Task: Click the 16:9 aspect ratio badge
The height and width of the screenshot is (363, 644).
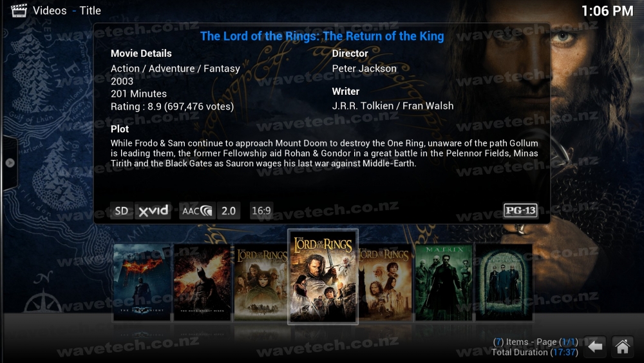Action: coord(261,211)
